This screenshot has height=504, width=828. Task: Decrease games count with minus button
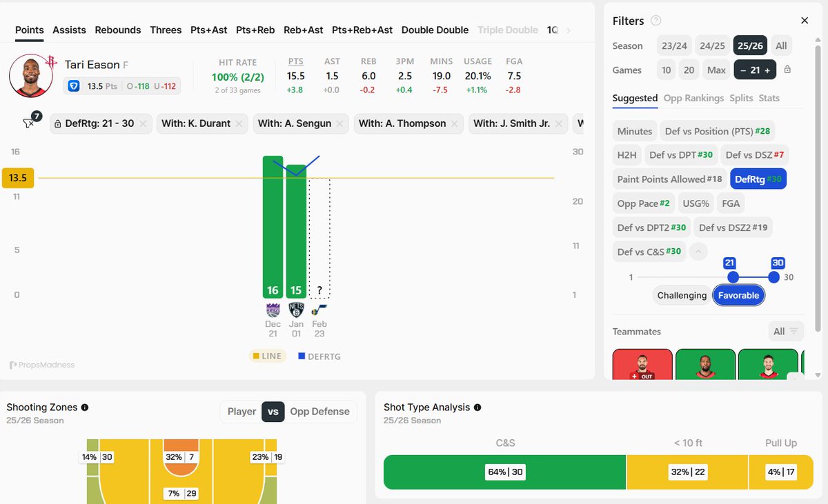pyautogui.click(x=742, y=70)
